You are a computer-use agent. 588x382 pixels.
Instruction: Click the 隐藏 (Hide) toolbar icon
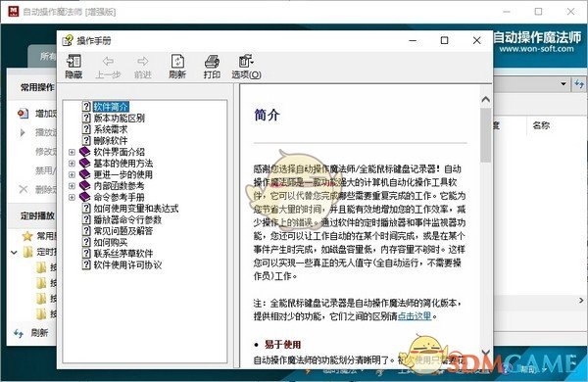tap(73, 61)
